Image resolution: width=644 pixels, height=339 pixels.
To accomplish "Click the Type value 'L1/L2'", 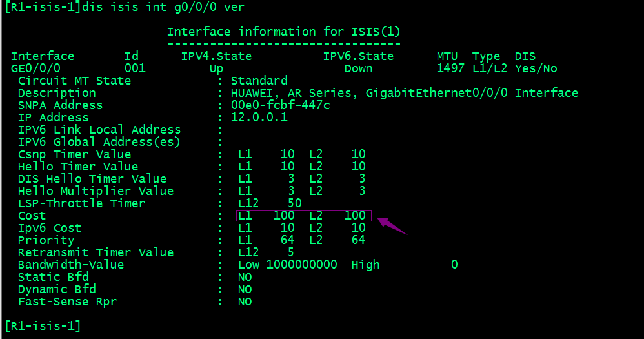I will pyautogui.click(x=490, y=68).
